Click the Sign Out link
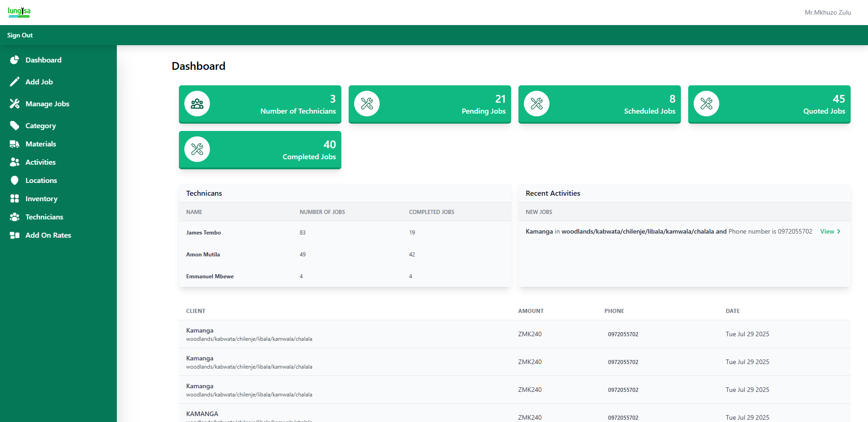Viewport: 868px width, 422px height. pyautogui.click(x=20, y=35)
